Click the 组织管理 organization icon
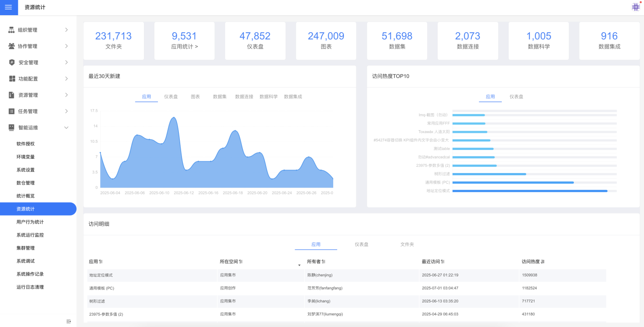Viewport: 644px width, 327px height. point(12,30)
